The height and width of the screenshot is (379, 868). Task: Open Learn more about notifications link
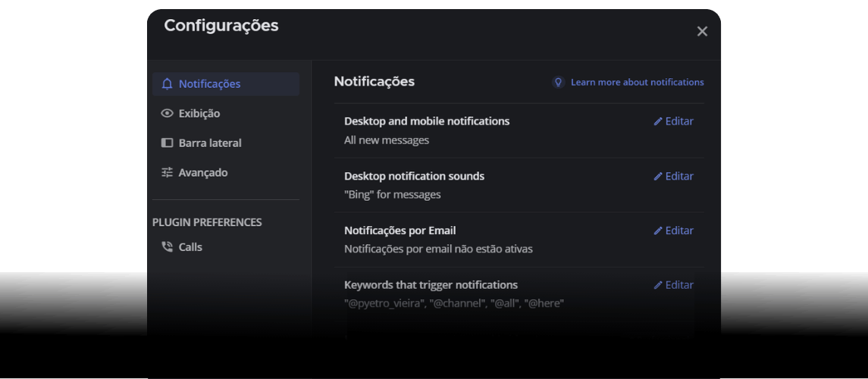[637, 82]
